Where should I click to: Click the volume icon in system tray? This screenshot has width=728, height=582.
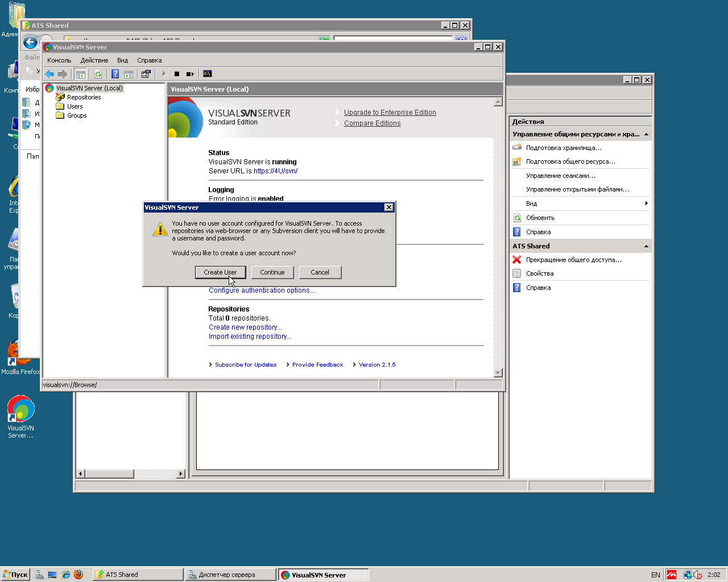pos(698,575)
